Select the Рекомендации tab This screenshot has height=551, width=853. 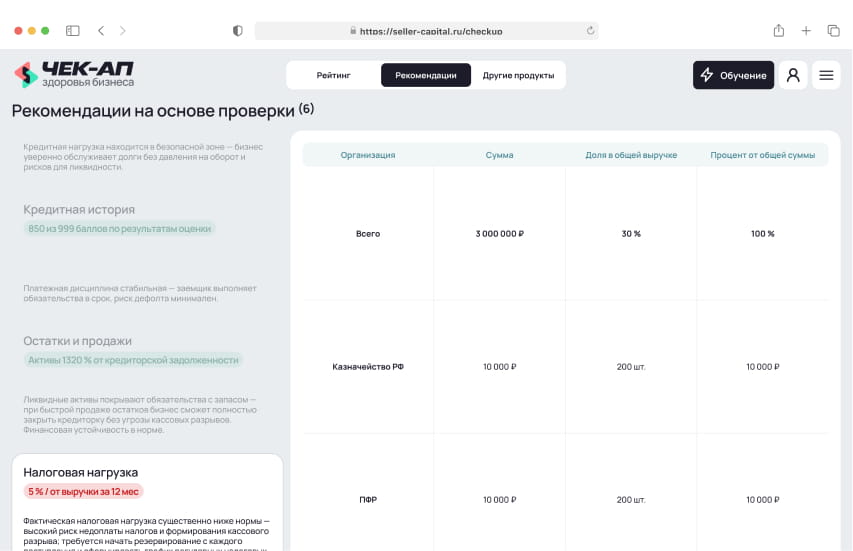[x=426, y=75]
